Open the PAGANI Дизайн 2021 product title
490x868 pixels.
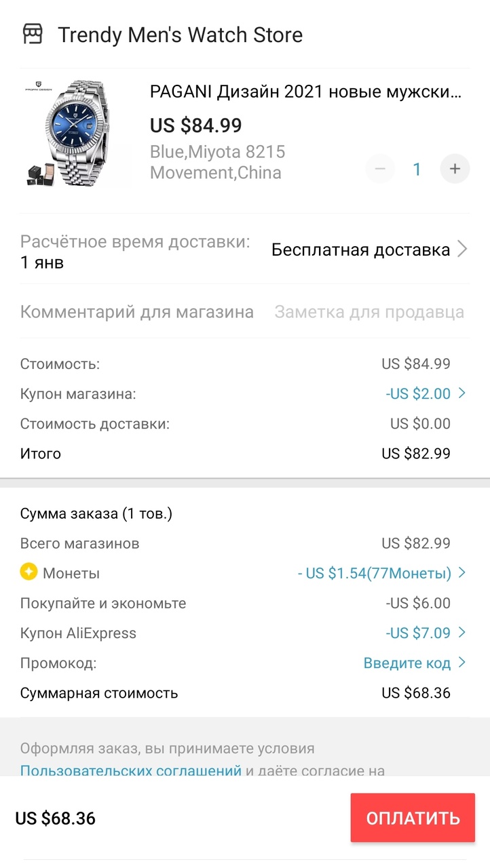pos(305,92)
